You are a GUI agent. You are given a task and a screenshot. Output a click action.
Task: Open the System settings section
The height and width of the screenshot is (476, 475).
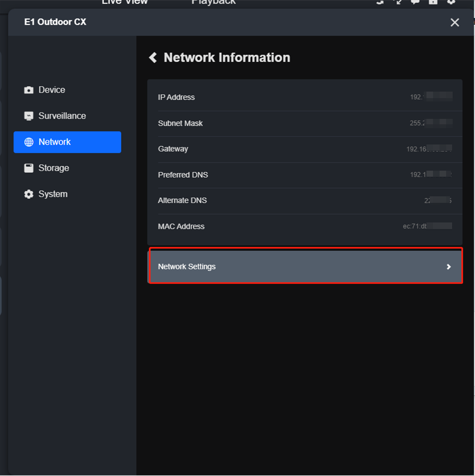point(67,194)
